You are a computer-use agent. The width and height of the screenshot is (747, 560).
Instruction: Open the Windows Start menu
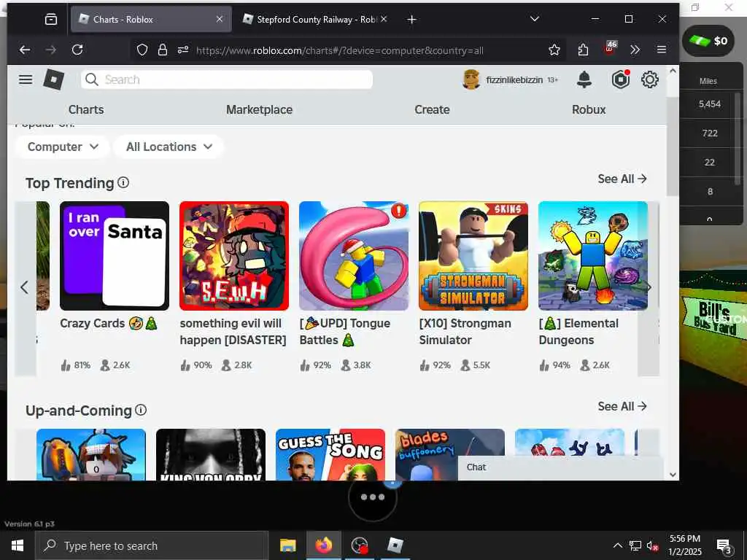[18, 545]
